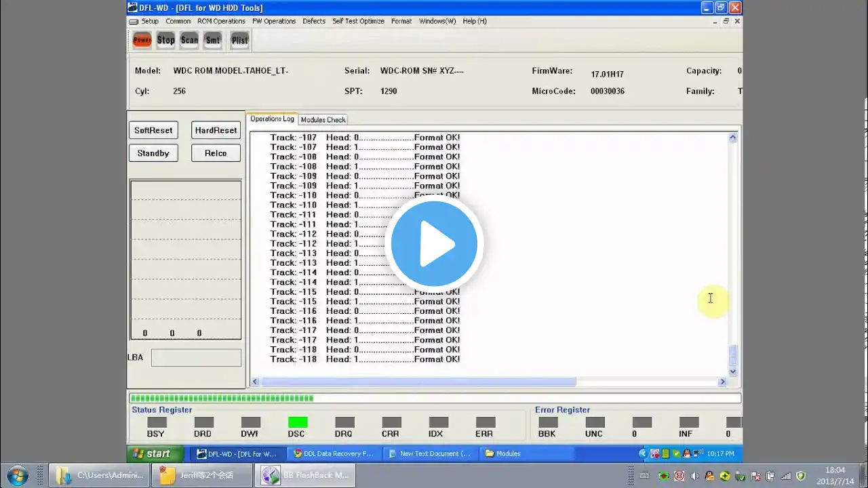The width and height of the screenshot is (868, 488).
Task: Open the Self Test Optimize menu
Action: pos(358,21)
